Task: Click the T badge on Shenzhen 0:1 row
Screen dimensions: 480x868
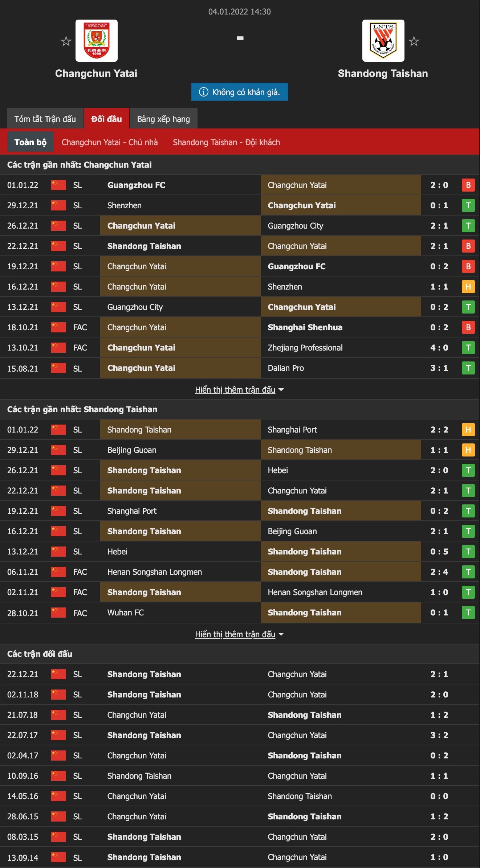Action: 468,205
